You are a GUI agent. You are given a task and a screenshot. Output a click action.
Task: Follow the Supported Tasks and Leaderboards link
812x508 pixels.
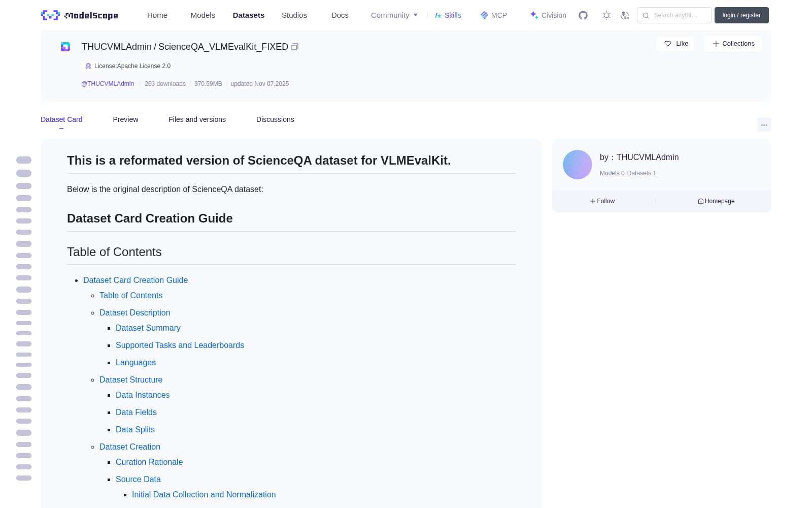click(x=180, y=345)
